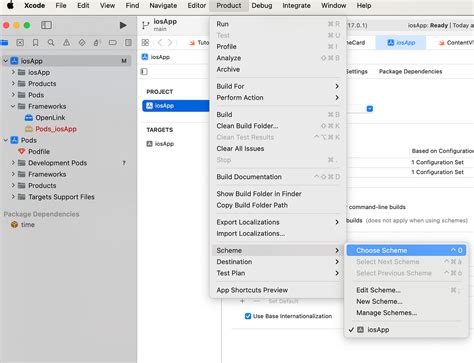Toggle Use Base Internationalization checkbox

[x=248, y=316]
